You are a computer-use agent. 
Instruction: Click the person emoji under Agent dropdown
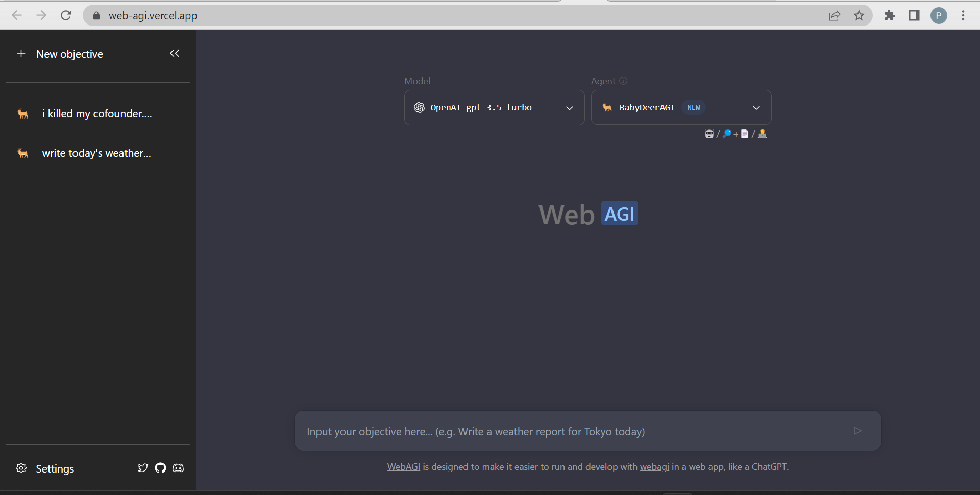tap(762, 134)
